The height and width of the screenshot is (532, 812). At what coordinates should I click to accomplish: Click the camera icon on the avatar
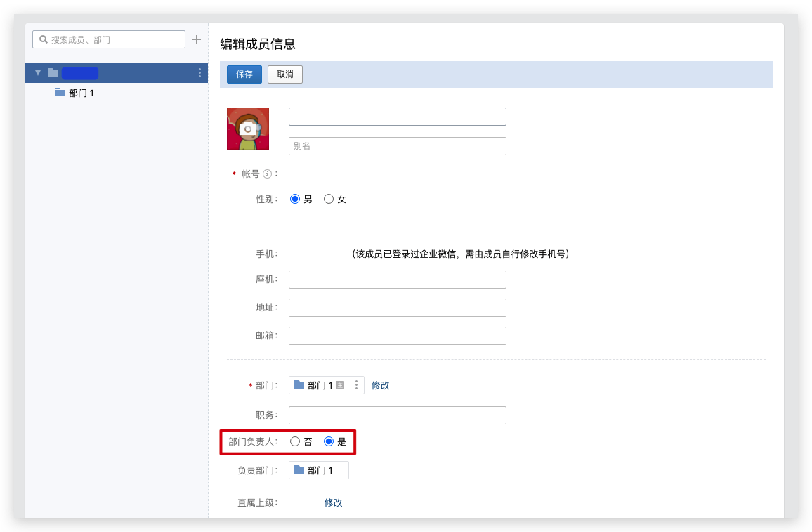pyautogui.click(x=248, y=129)
